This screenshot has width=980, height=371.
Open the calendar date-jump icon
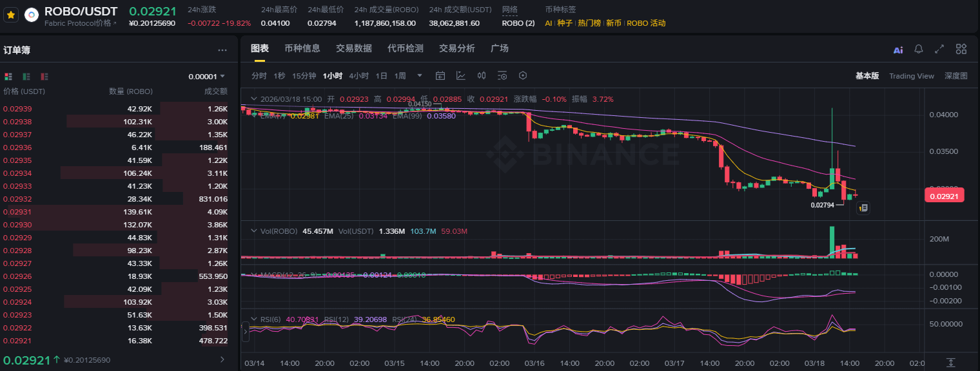pyautogui.click(x=440, y=76)
